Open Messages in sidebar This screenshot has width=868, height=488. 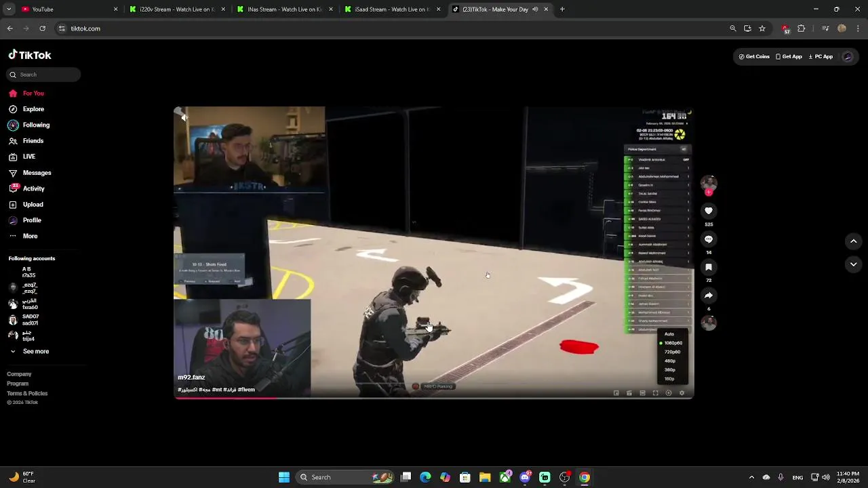[x=30, y=173]
